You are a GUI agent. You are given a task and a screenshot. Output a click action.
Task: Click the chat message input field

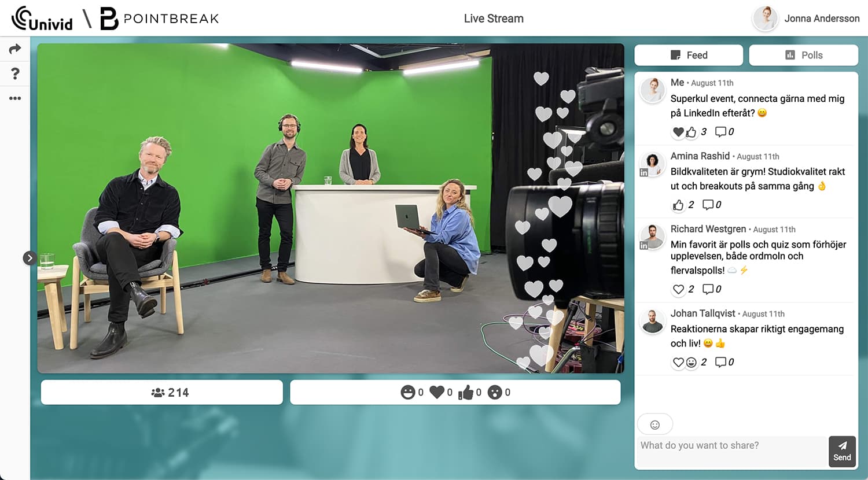(x=729, y=445)
